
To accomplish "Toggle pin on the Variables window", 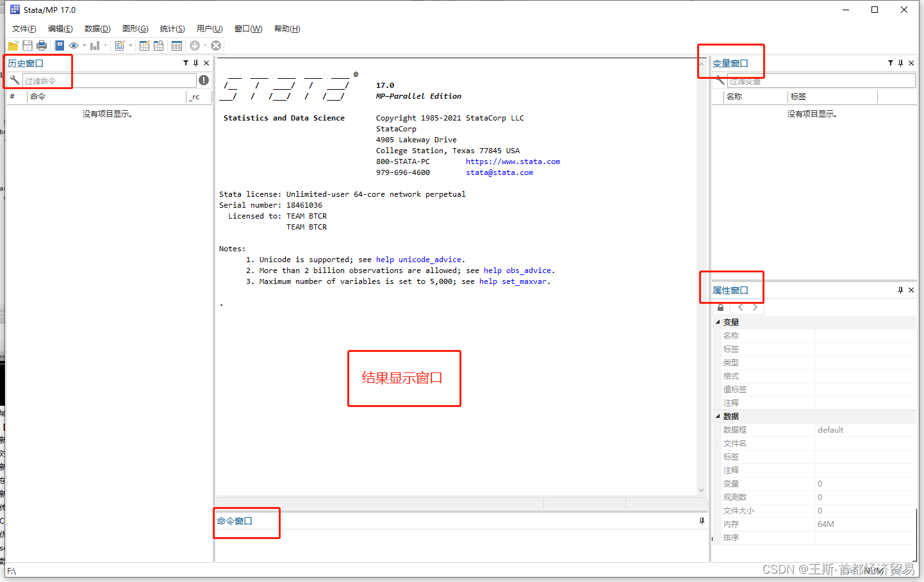I will tap(901, 63).
